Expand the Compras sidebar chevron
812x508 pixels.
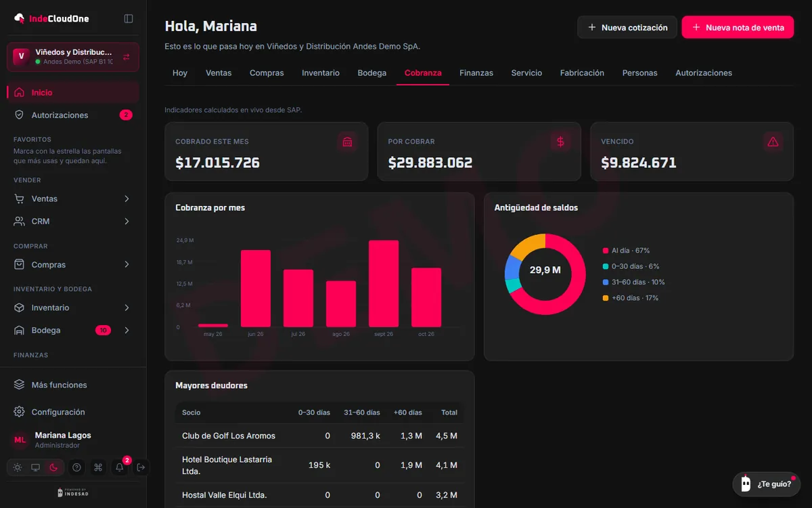point(127,265)
